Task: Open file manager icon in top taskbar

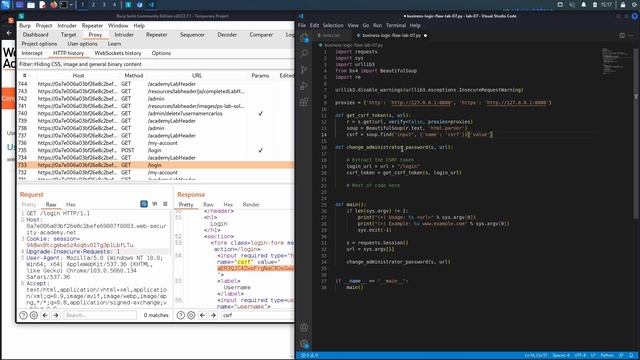Action: 31,5
